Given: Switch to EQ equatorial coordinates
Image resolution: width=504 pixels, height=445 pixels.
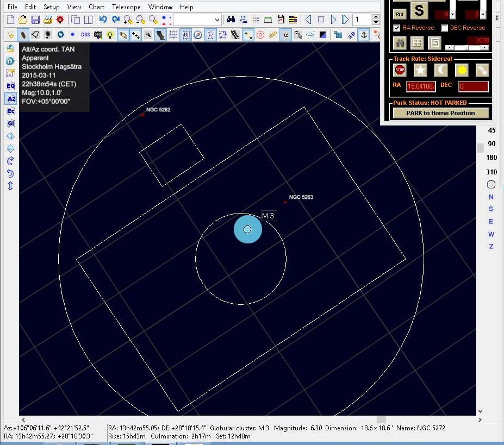Looking at the screenshot, I should [11, 86].
